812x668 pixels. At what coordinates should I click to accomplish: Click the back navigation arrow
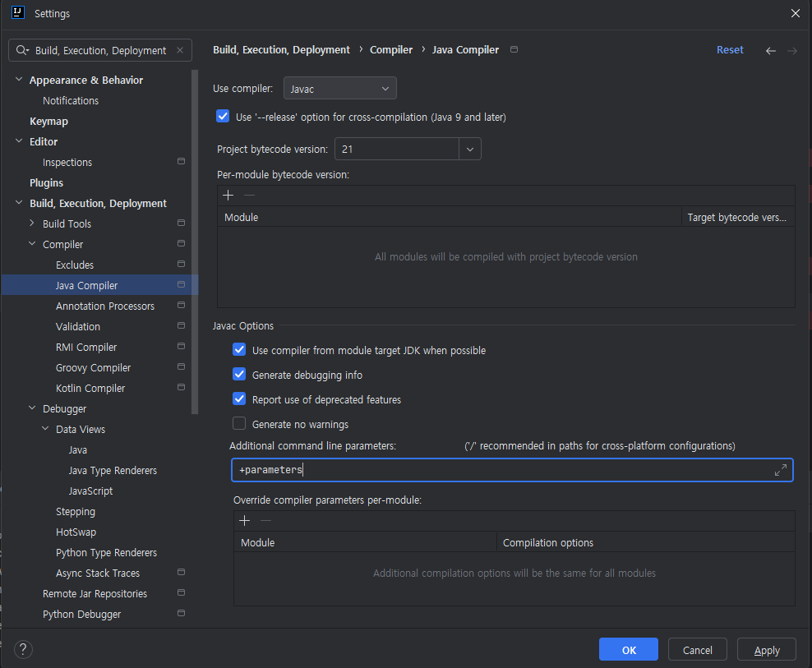point(770,51)
